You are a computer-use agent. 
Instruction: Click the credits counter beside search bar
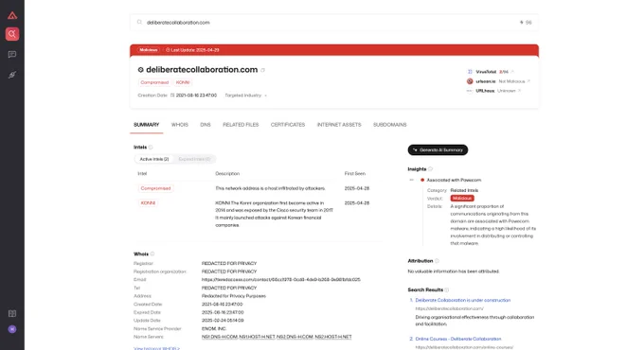[x=526, y=23]
